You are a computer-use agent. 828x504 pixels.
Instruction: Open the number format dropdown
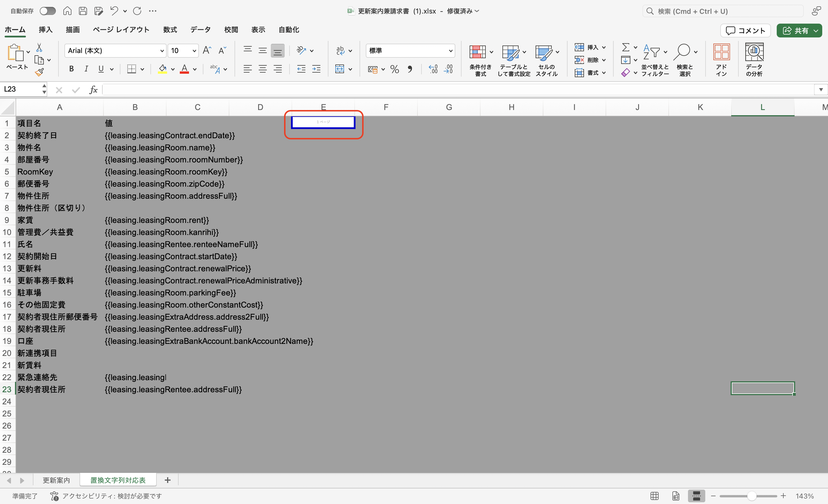451,51
